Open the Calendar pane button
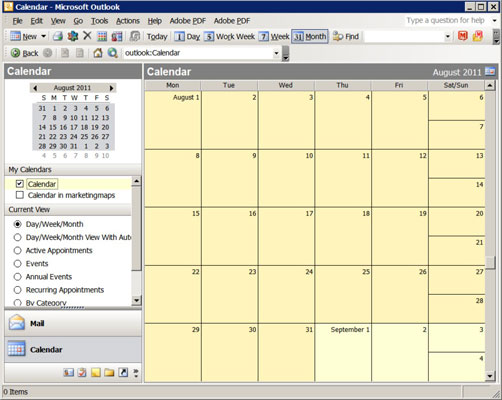Image resolution: width=502 pixels, height=400 pixels. pos(73,349)
